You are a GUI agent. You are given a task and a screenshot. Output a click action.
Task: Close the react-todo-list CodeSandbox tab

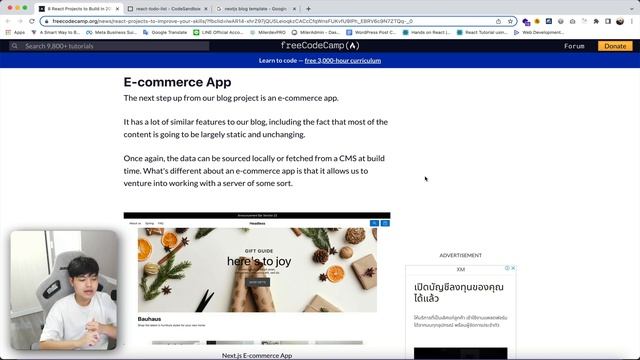click(x=206, y=9)
